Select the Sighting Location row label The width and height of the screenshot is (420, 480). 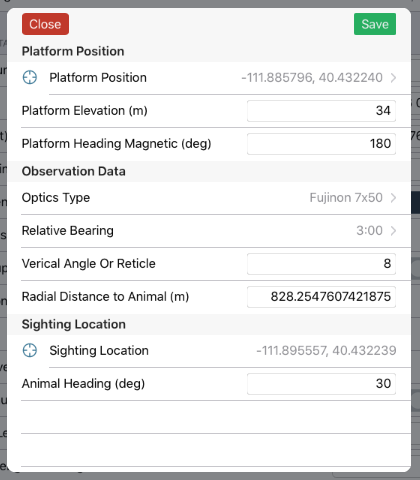tap(99, 351)
